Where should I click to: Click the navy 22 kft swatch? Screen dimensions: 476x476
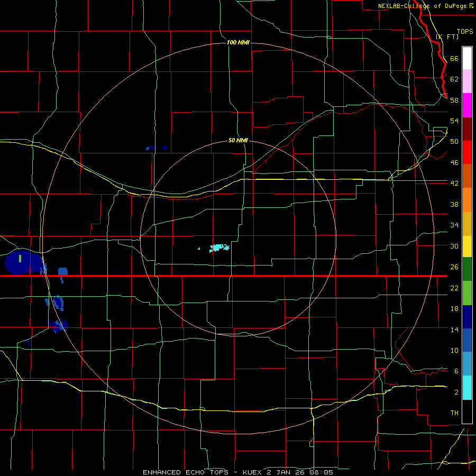[x=467, y=317]
